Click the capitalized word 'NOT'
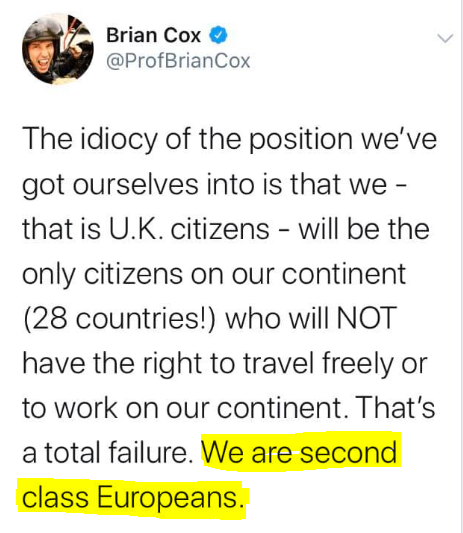Screen dimensions: 463x533 pos(366,319)
